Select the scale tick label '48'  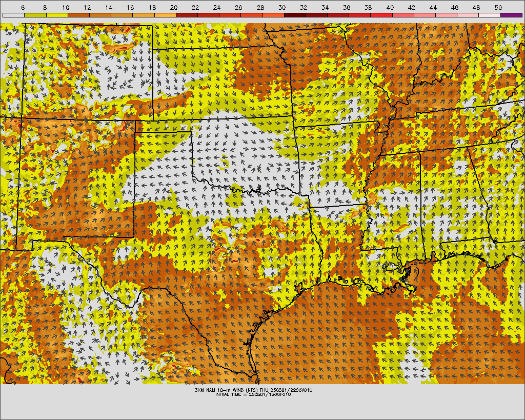point(476,7)
